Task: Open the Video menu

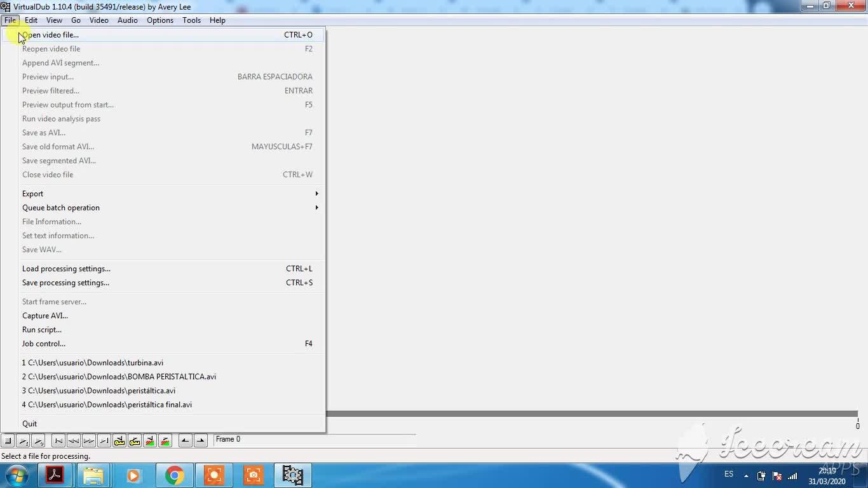Action: pos(99,20)
